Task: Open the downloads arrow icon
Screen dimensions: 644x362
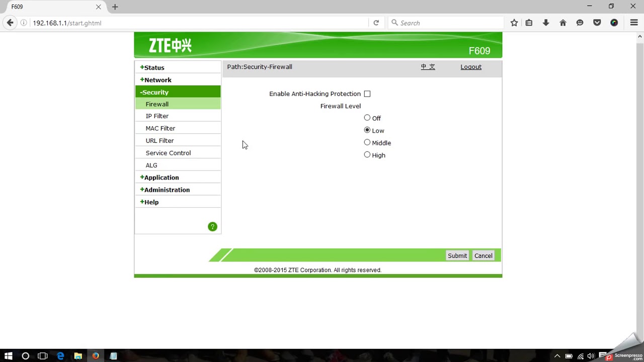Action: [546, 23]
